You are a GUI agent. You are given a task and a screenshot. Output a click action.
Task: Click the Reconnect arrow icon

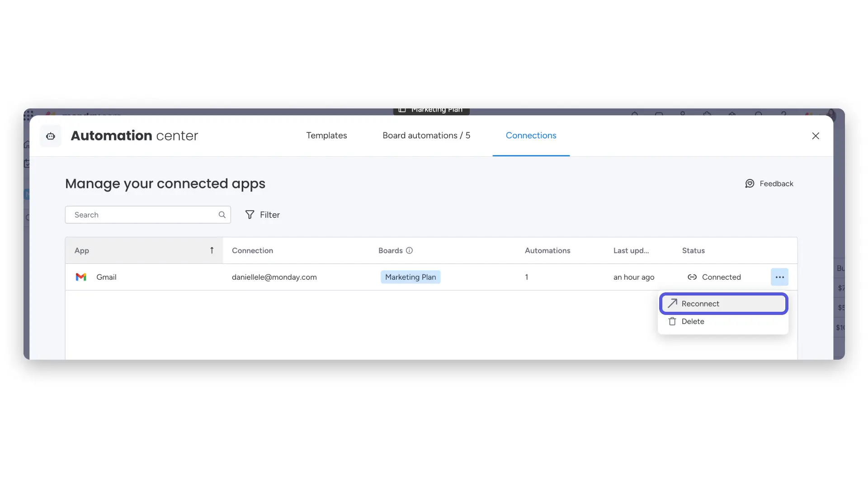[672, 303]
